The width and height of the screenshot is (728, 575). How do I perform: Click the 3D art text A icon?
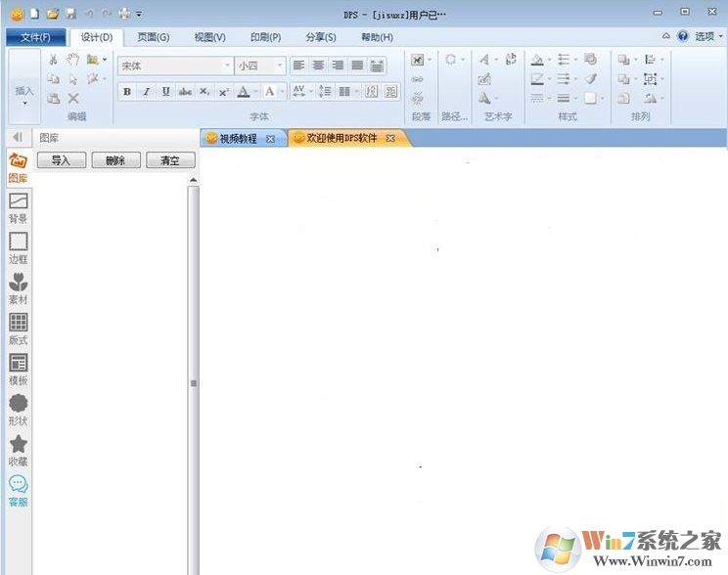(484, 98)
